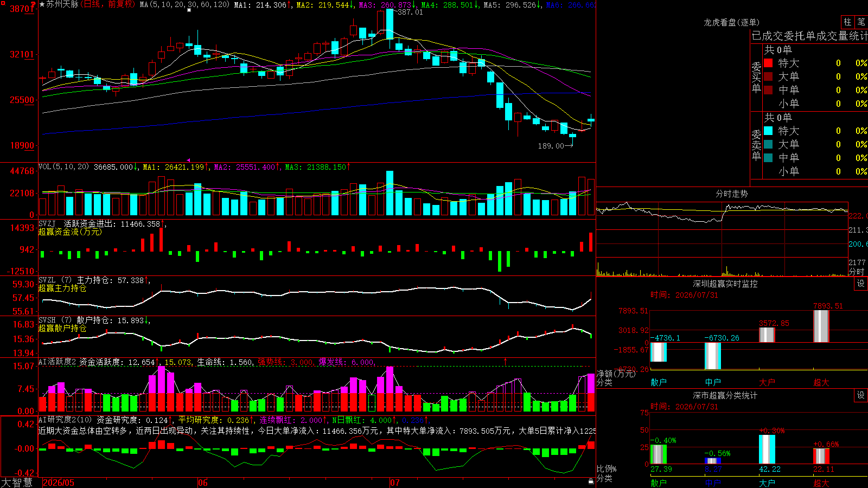This screenshot has height=488, width=868.
Task: Click the AI活跃度2 indicator name
Action: click(58, 362)
